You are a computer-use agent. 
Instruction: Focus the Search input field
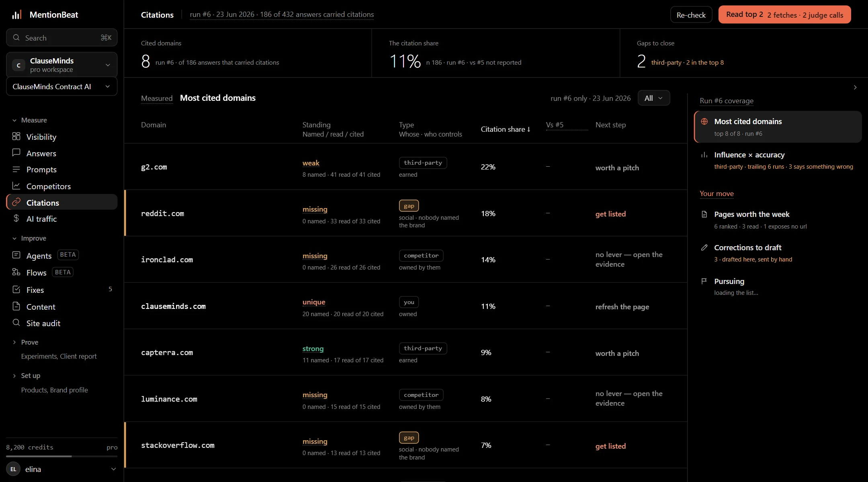pyautogui.click(x=62, y=37)
